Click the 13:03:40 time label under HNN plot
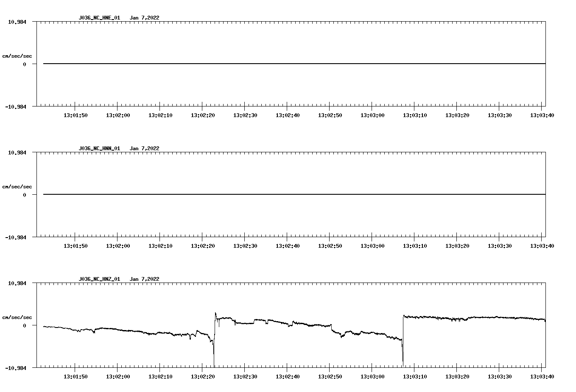The height and width of the screenshot is (392, 576). click(x=542, y=246)
